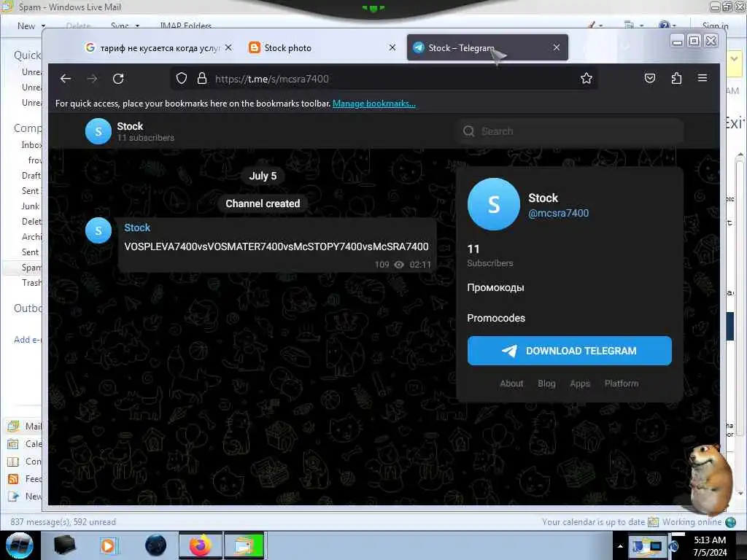The image size is (747, 560).
Task: Open the Firefox hamburger menu
Action: (x=703, y=77)
